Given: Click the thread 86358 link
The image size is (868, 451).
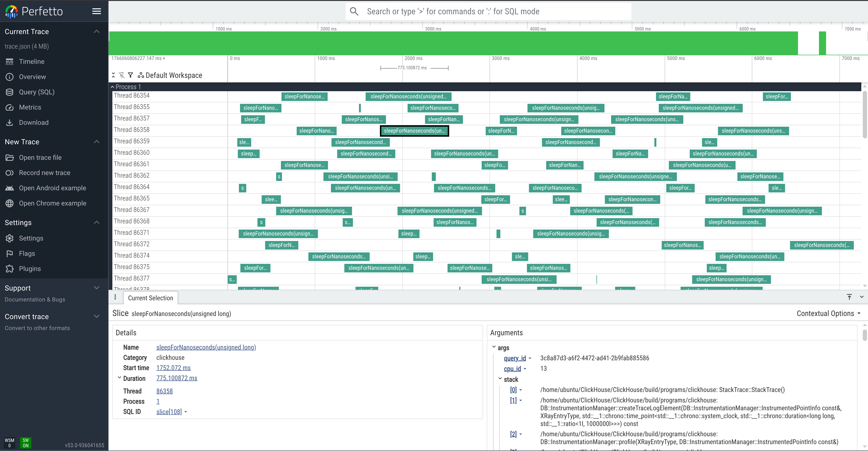Looking at the screenshot, I should [165, 391].
